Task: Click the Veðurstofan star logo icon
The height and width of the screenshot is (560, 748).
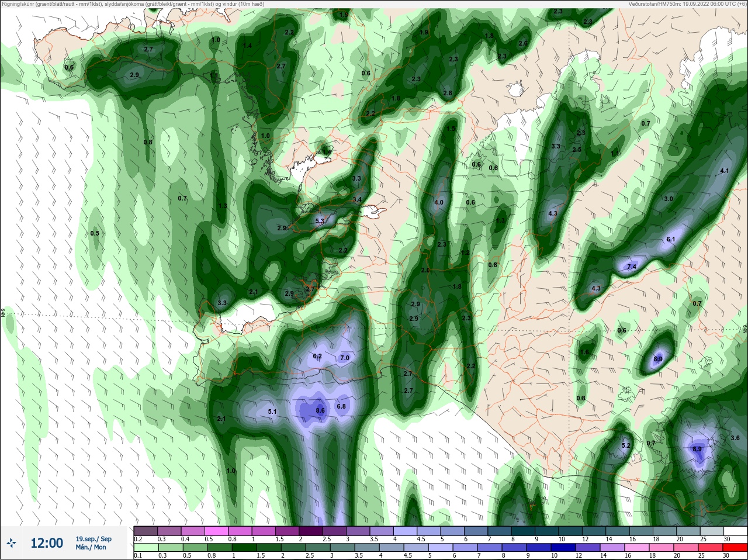Action: (x=12, y=543)
